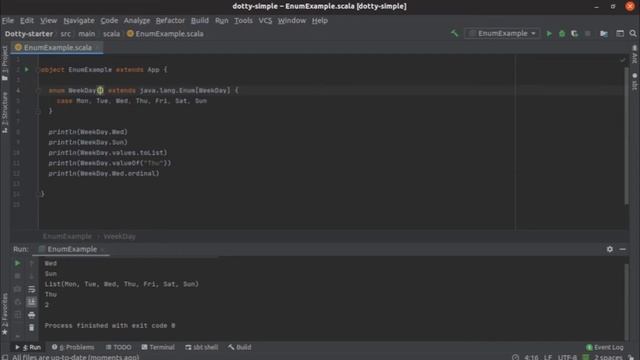Toggle the Favorites tool window side tab
The width and height of the screenshot is (640, 360).
[5, 314]
